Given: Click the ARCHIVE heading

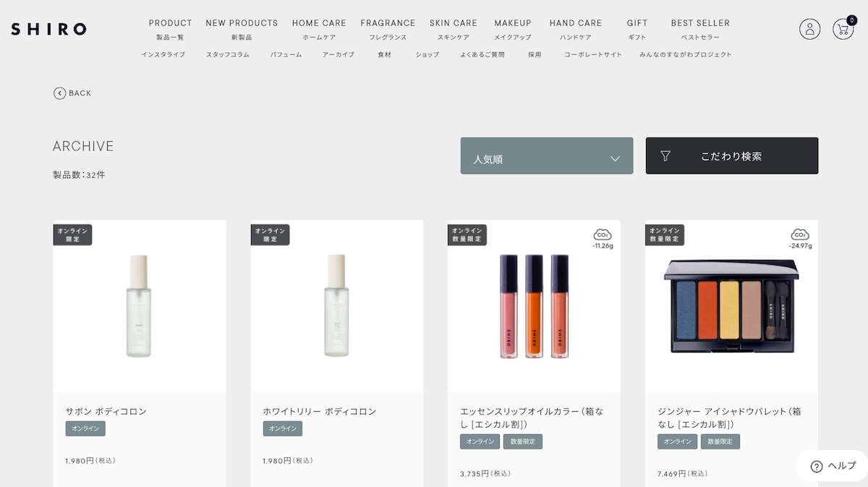Looking at the screenshot, I should 83,146.
